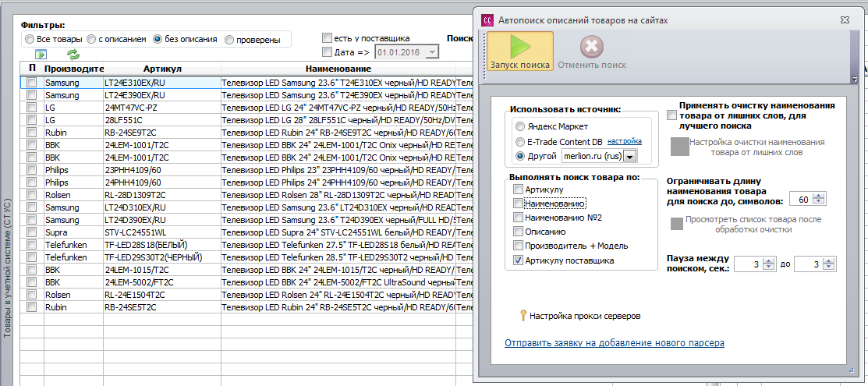
Task: Select article cell RL-28D1309T2C
Action: click(162, 195)
